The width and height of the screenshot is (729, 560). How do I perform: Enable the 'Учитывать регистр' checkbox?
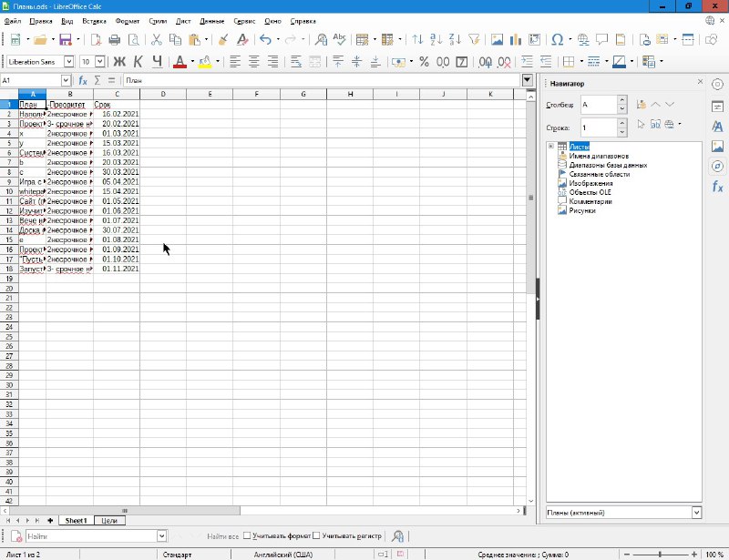(x=316, y=536)
